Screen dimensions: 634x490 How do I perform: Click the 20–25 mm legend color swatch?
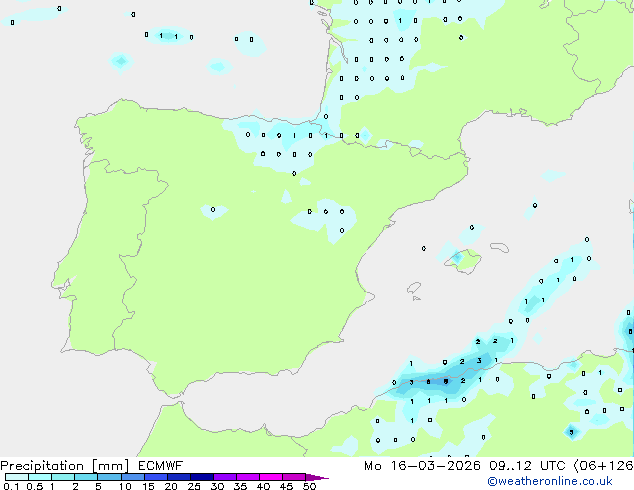(178, 477)
